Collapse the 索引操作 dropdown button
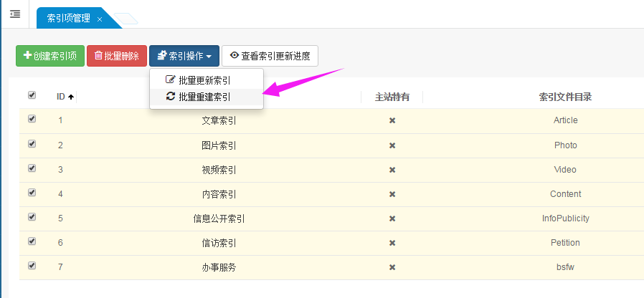The width and height of the screenshot is (644, 298). pos(184,55)
